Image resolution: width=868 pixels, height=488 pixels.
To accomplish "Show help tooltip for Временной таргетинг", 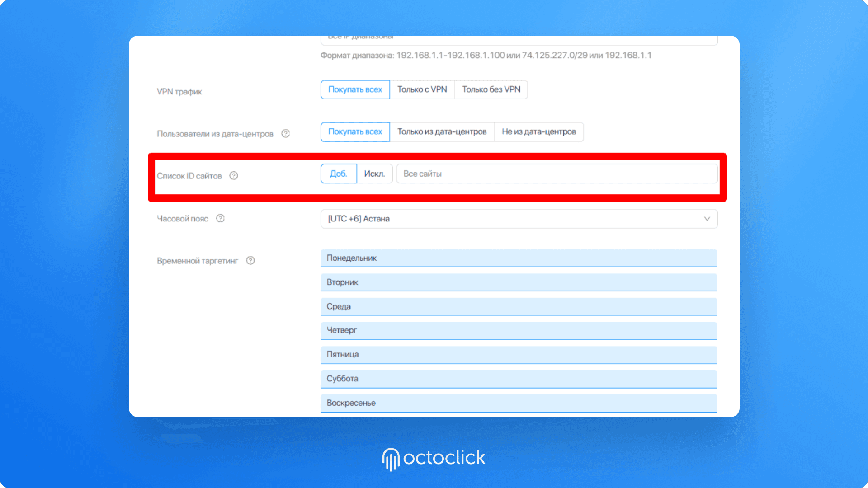I will pyautogui.click(x=250, y=260).
